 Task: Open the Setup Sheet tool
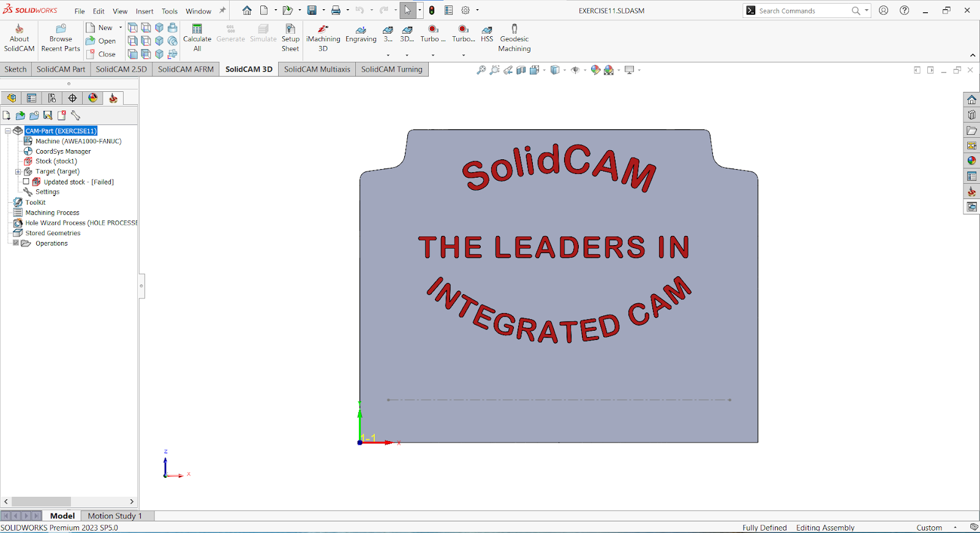click(x=290, y=38)
